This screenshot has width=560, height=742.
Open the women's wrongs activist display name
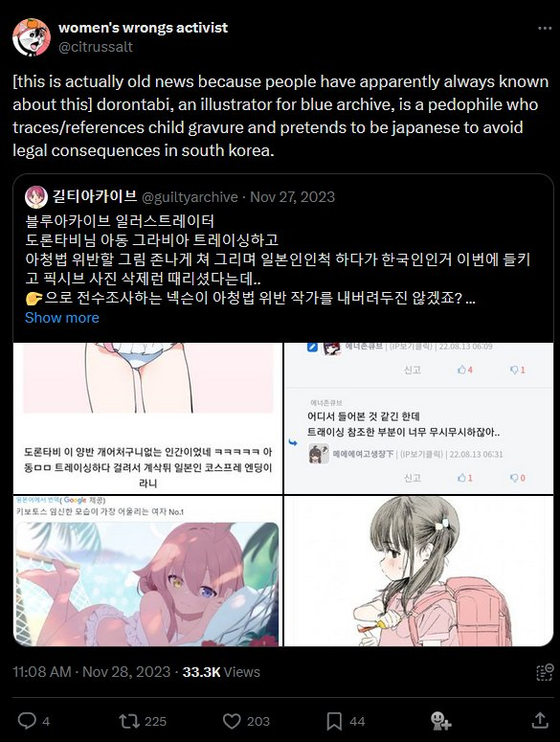click(x=143, y=28)
